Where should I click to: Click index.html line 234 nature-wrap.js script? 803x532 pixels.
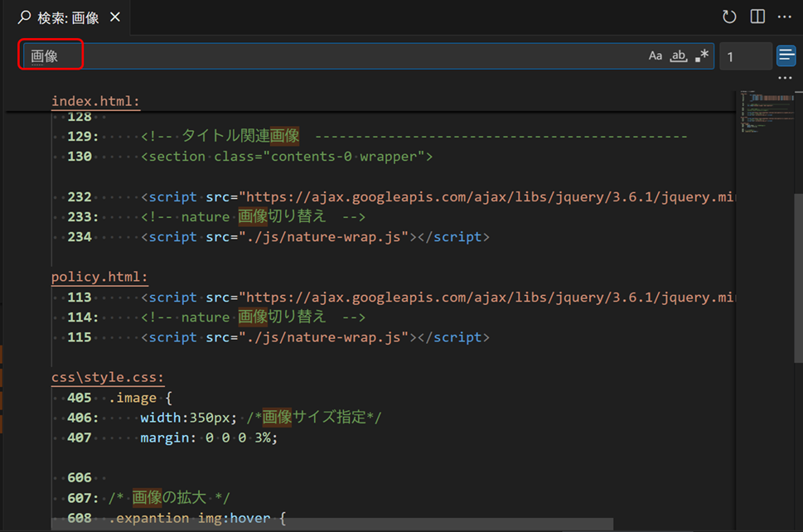point(315,237)
